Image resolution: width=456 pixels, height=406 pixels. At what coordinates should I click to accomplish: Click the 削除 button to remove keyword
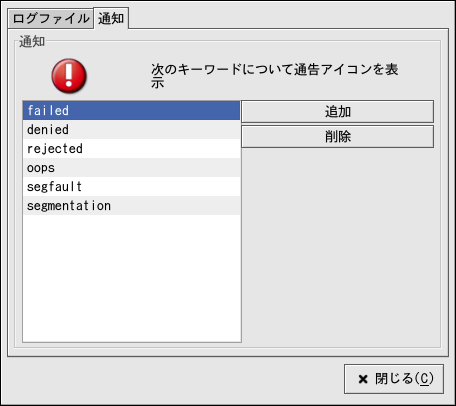pyautogui.click(x=338, y=137)
